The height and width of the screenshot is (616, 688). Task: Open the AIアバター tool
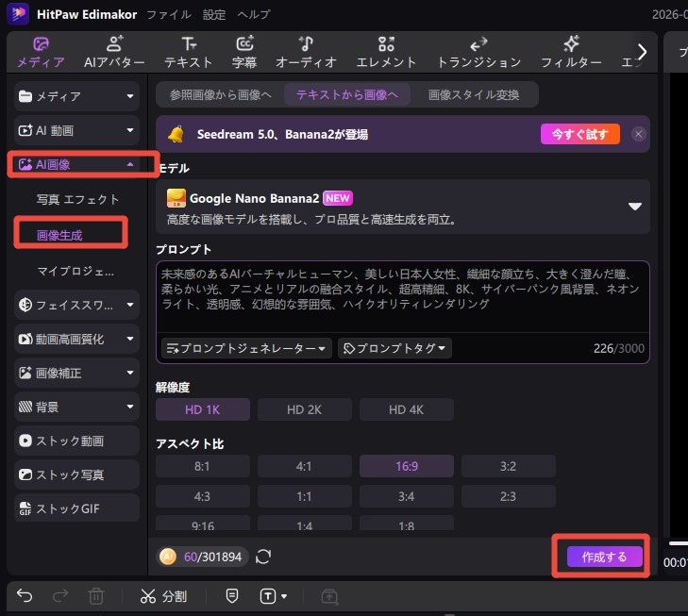click(x=114, y=53)
